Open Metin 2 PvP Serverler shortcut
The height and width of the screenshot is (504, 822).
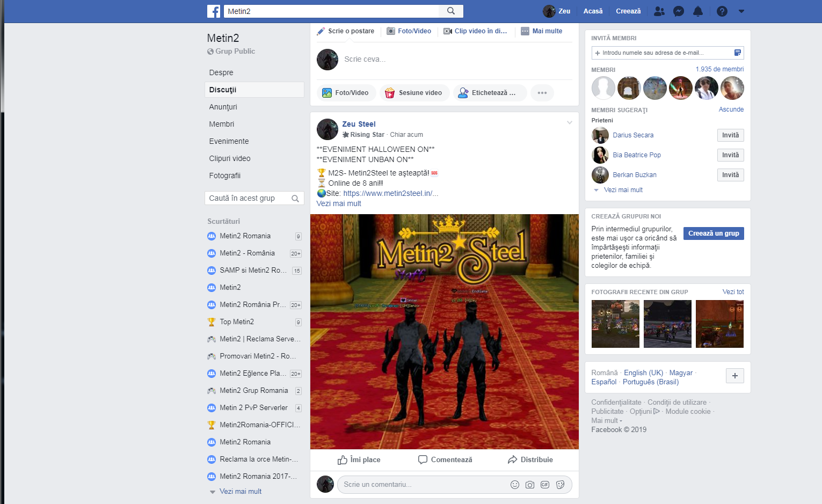click(254, 408)
